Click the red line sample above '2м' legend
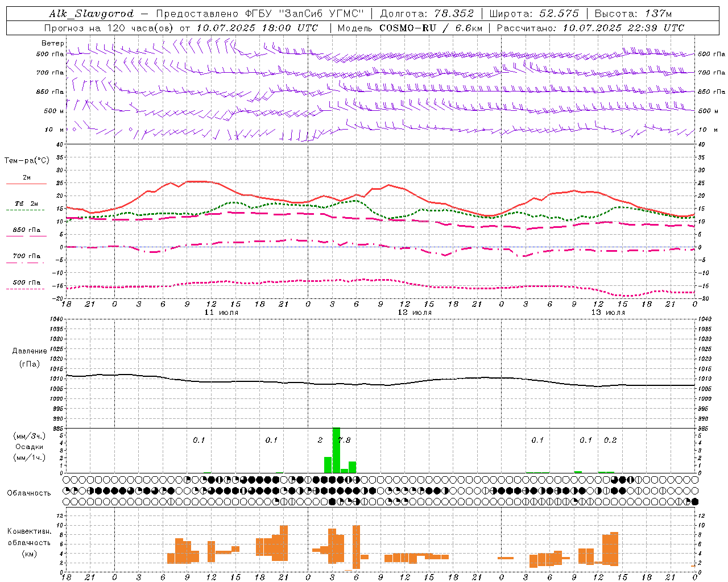 27,184
